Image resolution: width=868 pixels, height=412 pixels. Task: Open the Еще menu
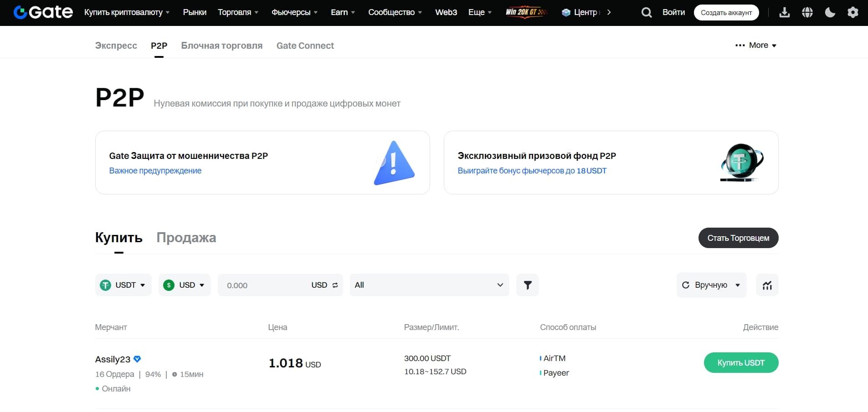(480, 12)
